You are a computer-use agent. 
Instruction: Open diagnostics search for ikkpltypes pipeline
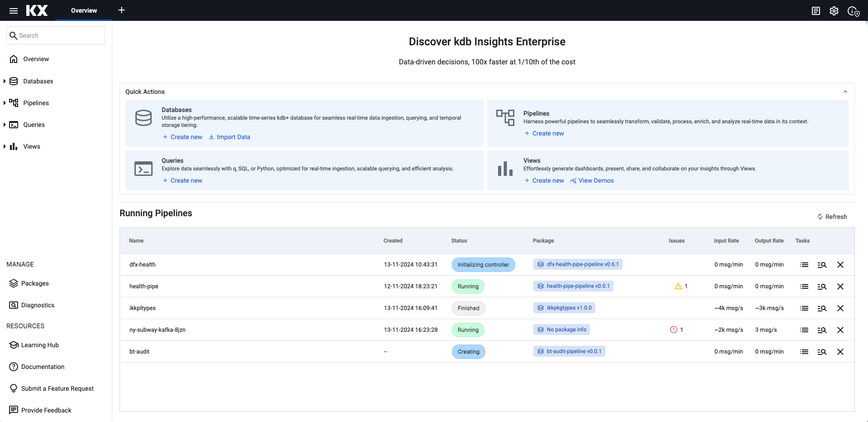822,308
